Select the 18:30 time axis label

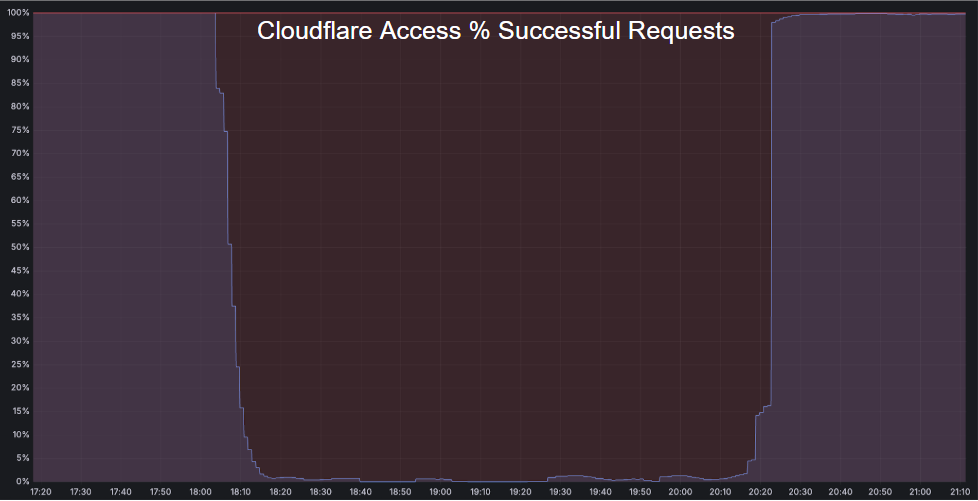click(x=321, y=492)
